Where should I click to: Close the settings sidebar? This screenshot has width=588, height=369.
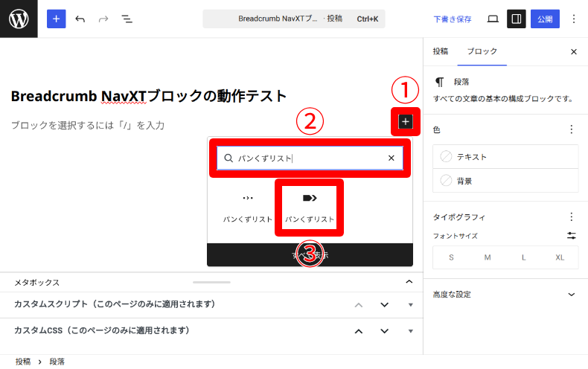(x=574, y=52)
